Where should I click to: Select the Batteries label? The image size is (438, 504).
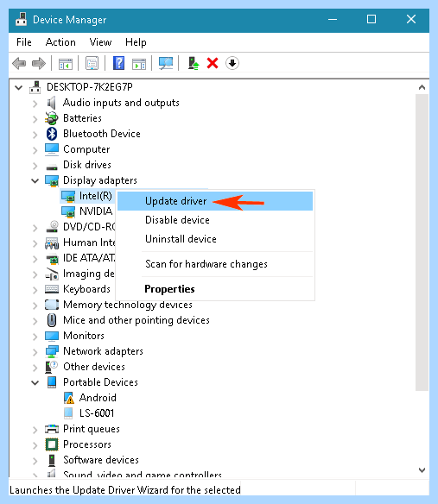click(x=82, y=118)
